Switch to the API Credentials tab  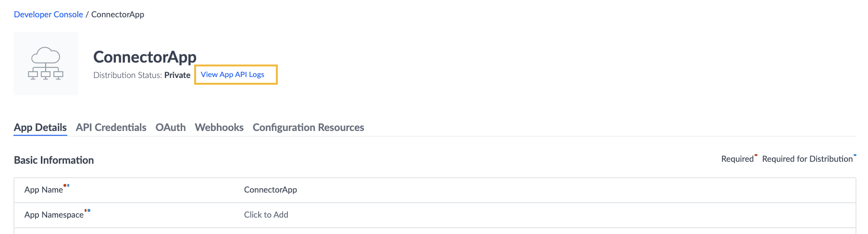pyautogui.click(x=111, y=128)
